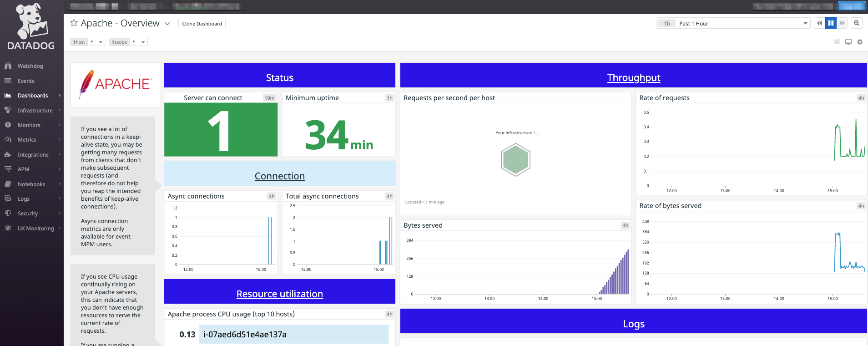Click the Clone Dashboard button
Viewport: 868px width, 346px height.
click(202, 24)
